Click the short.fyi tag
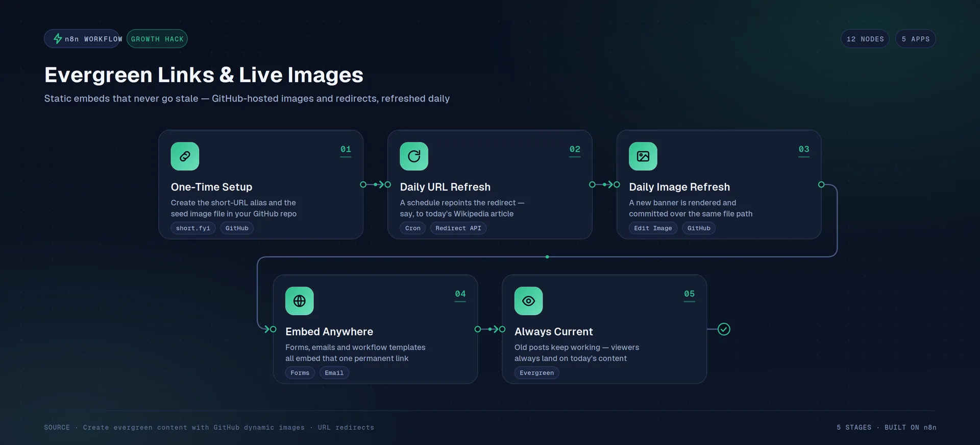Viewport: 980px width, 445px height. [x=193, y=228]
